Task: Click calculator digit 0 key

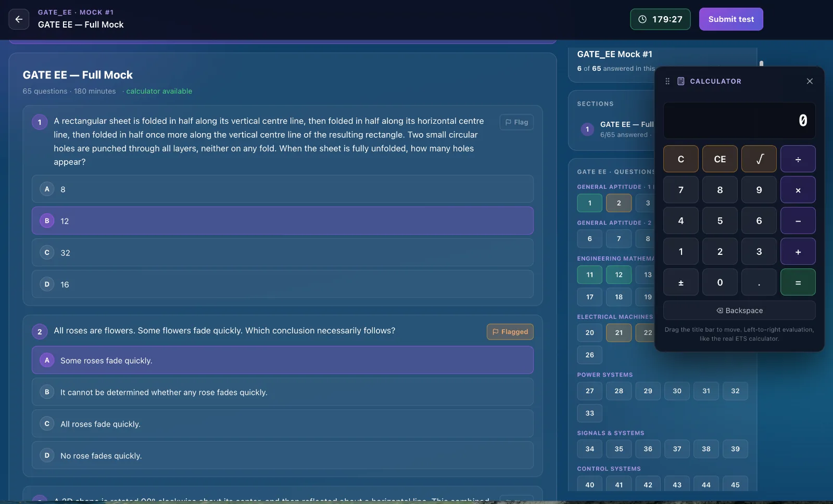Action: pos(720,282)
